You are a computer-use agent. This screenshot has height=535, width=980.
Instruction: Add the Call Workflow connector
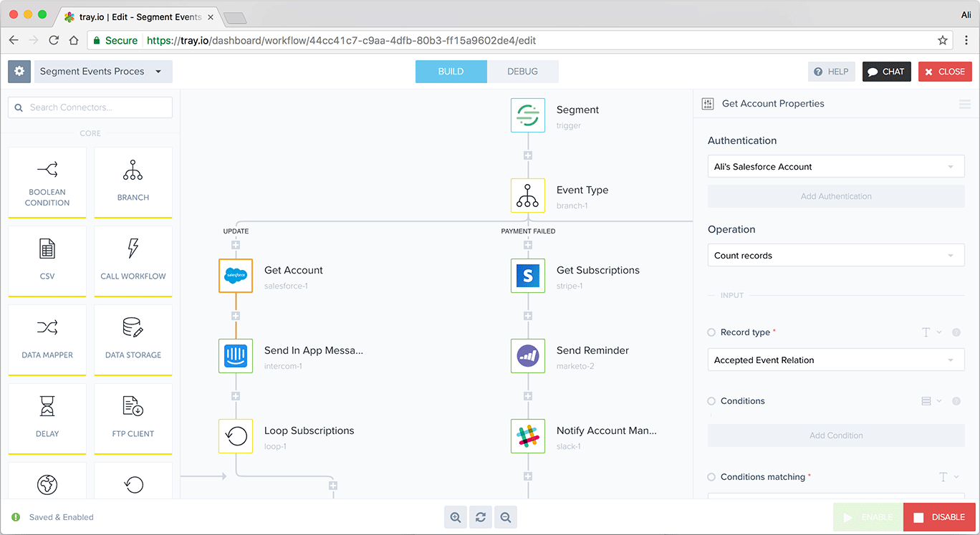click(x=133, y=261)
